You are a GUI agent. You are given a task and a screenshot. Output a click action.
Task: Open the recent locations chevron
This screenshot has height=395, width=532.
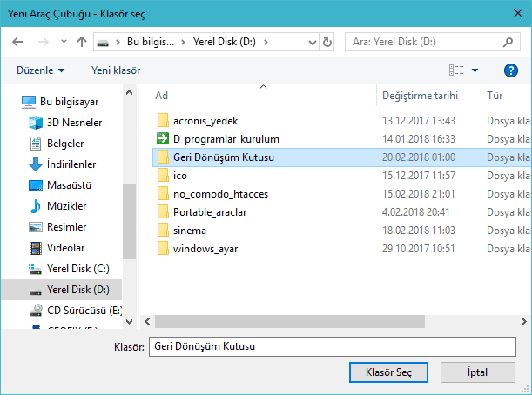click(x=64, y=42)
